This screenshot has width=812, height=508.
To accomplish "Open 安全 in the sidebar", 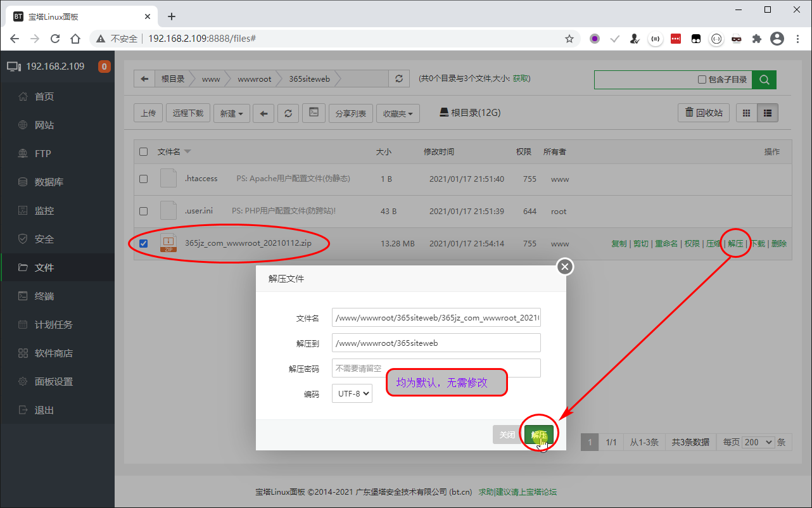I will (x=44, y=239).
